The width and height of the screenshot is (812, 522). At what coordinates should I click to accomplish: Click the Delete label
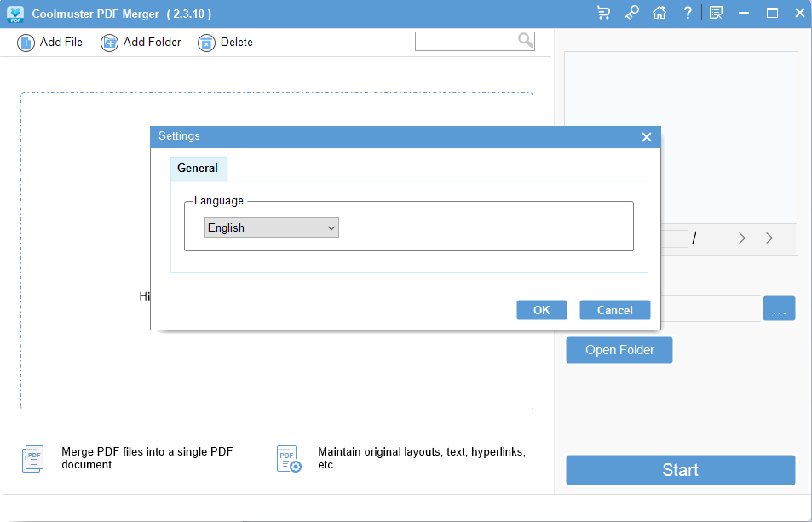coord(237,43)
